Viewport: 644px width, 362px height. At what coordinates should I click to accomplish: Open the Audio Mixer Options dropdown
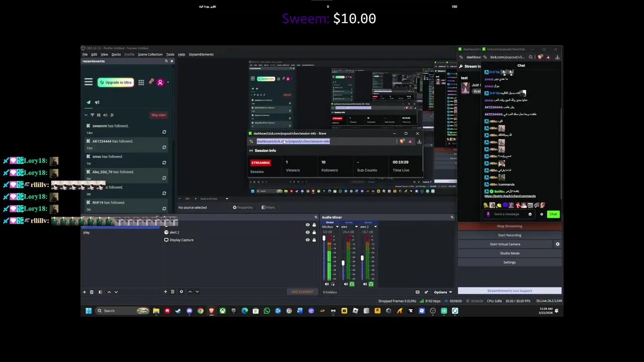pos(443,292)
